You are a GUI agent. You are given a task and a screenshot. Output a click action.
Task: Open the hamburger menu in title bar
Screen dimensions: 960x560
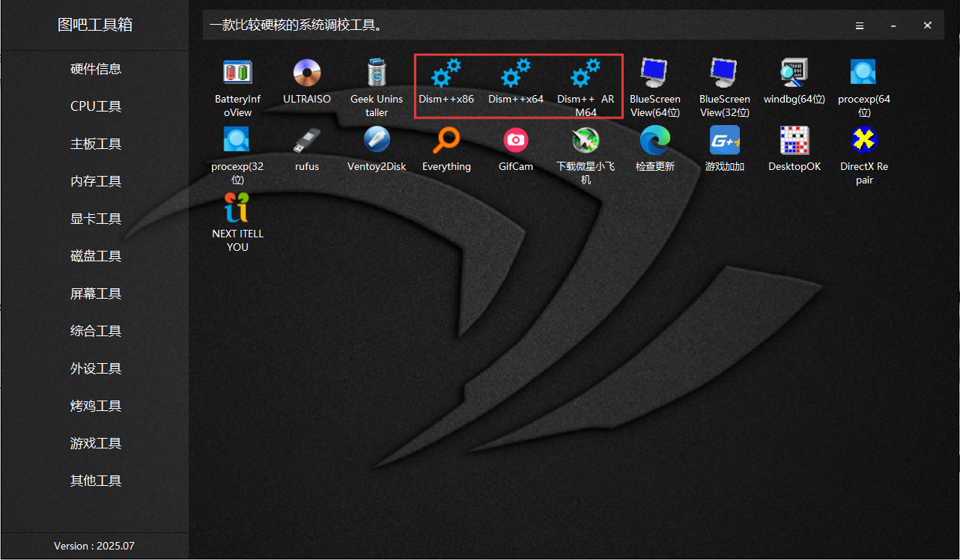point(860,25)
